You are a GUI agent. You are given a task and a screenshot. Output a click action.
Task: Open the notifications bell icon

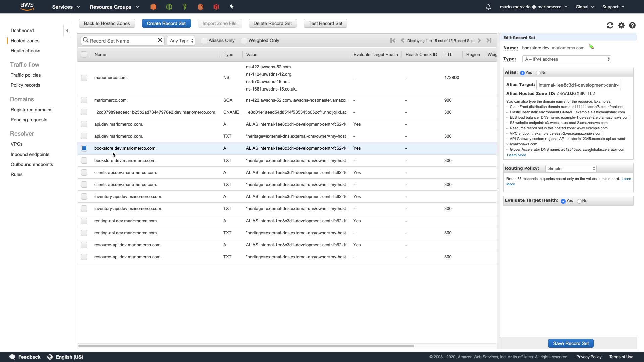(488, 7)
